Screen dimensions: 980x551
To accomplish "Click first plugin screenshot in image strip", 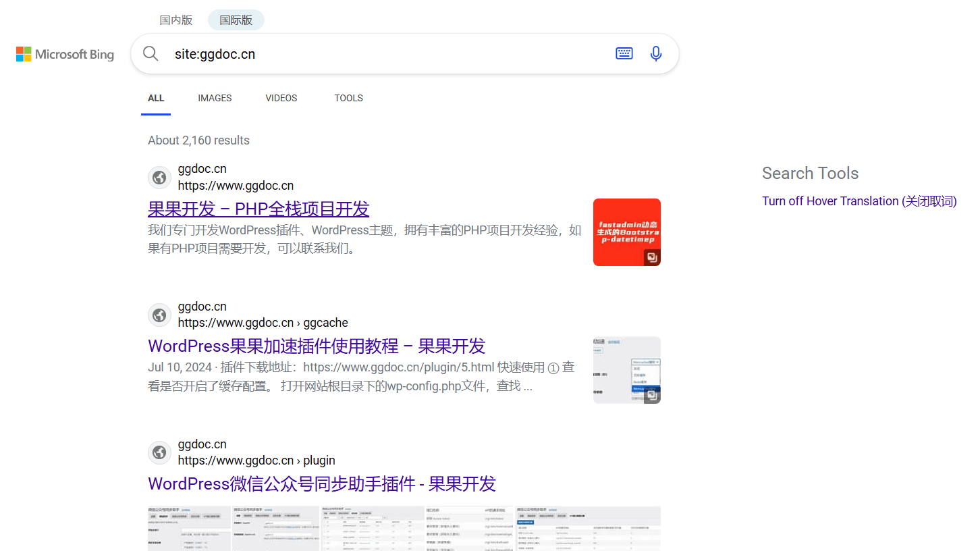I will click(x=189, y=529).
